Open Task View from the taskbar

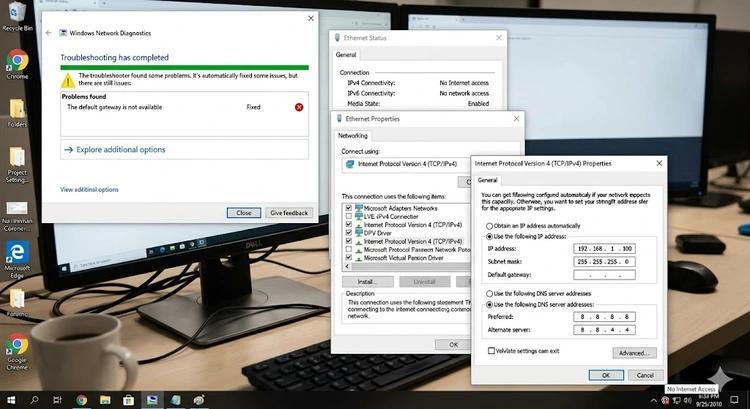[x=57, y=400]
